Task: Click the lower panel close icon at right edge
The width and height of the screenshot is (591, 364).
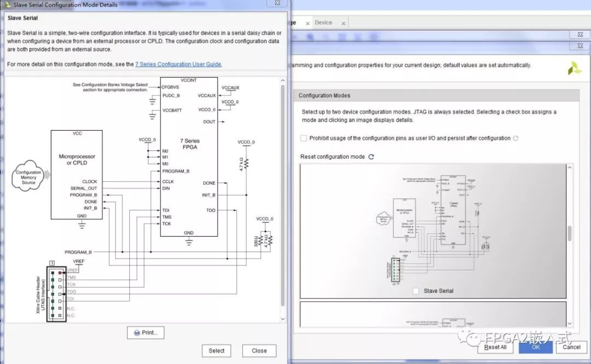Action: pos(580,45)
